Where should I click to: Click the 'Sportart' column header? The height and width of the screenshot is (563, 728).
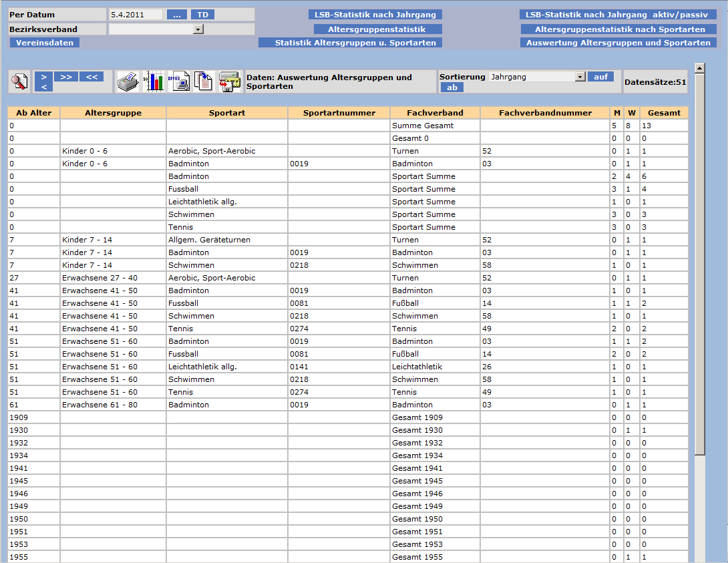(227, 113)
